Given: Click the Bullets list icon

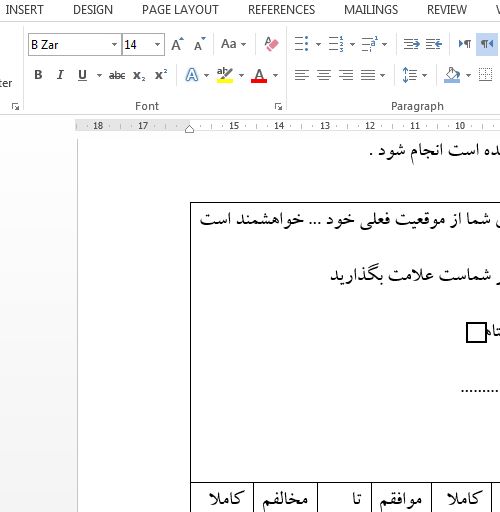Looking at the screenshot, I should [x=301, y=44].
